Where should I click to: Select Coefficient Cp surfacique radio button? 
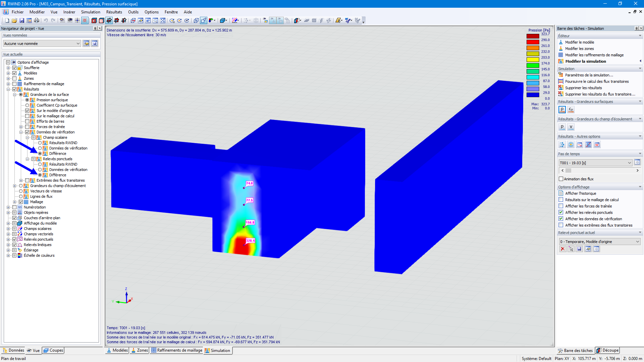point(27,105)
